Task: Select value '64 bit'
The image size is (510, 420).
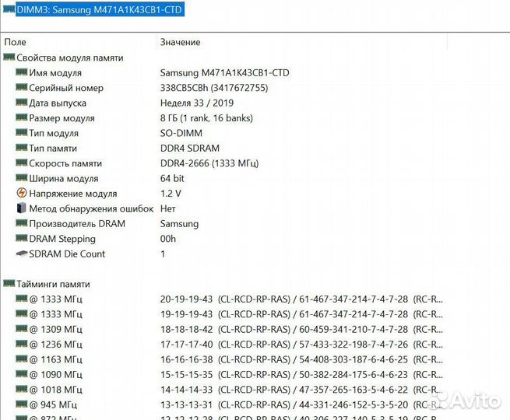Action: click(172, 178)
